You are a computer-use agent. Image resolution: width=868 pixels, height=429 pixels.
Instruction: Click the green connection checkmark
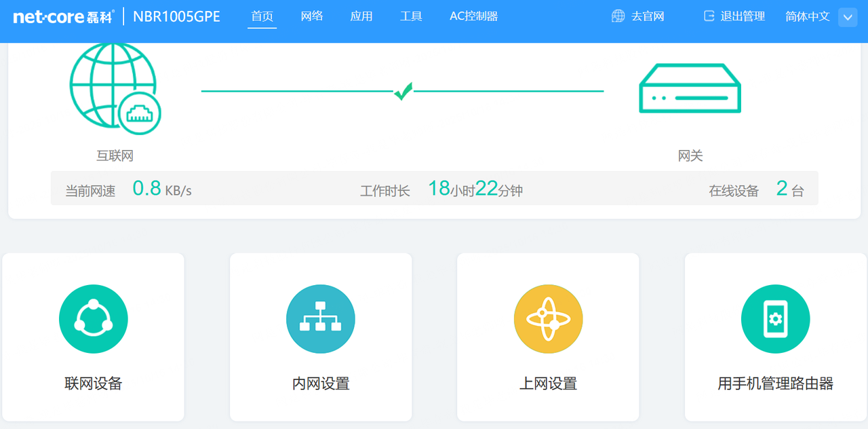pyautogui.click(x=403, y=91)
